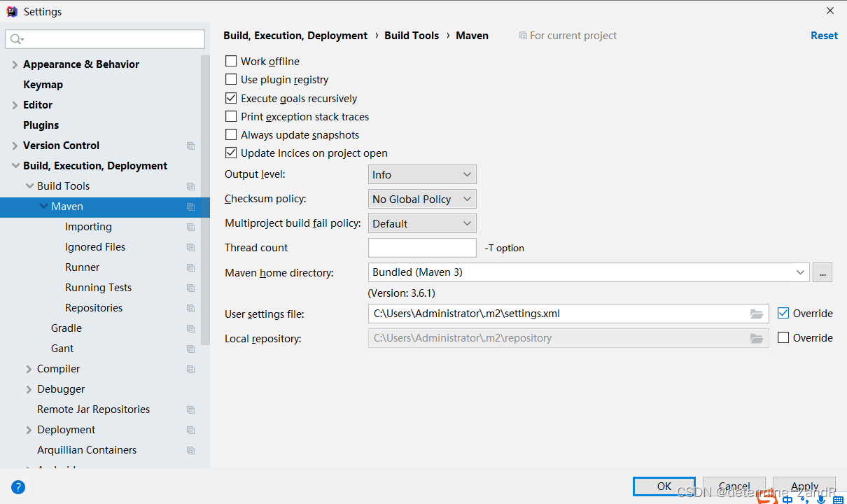Click the IntelliJ logo in title bar

(11, 11)
